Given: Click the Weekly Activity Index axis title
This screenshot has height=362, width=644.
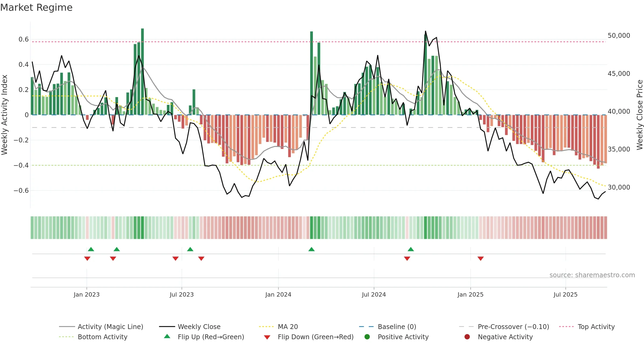Looking at the screenshot, I should tap(5, 115).
